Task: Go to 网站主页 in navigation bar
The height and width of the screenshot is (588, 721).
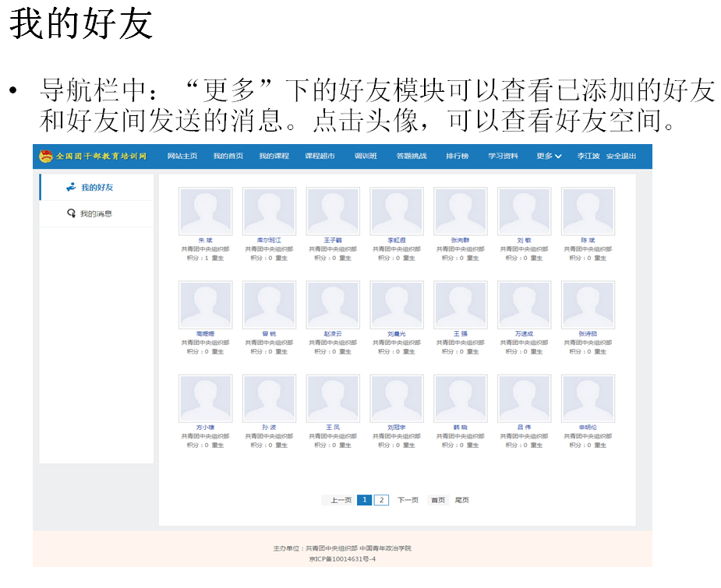Action: click(x=182, y=157)
